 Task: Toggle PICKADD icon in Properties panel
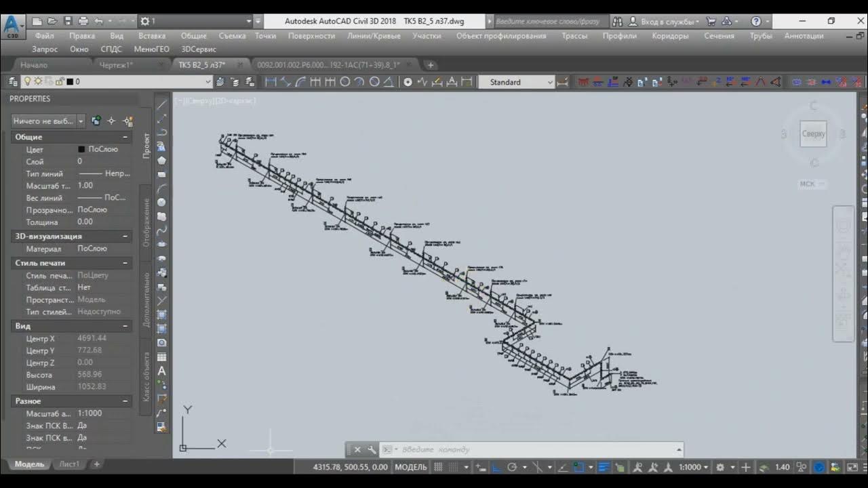96,121
